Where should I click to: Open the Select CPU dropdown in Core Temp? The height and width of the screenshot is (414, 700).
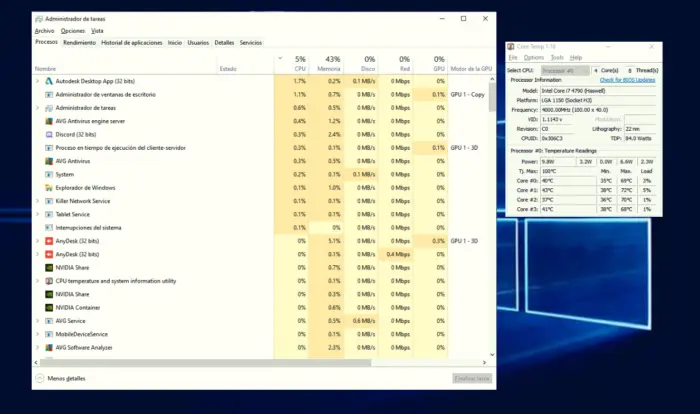[565, 71]
